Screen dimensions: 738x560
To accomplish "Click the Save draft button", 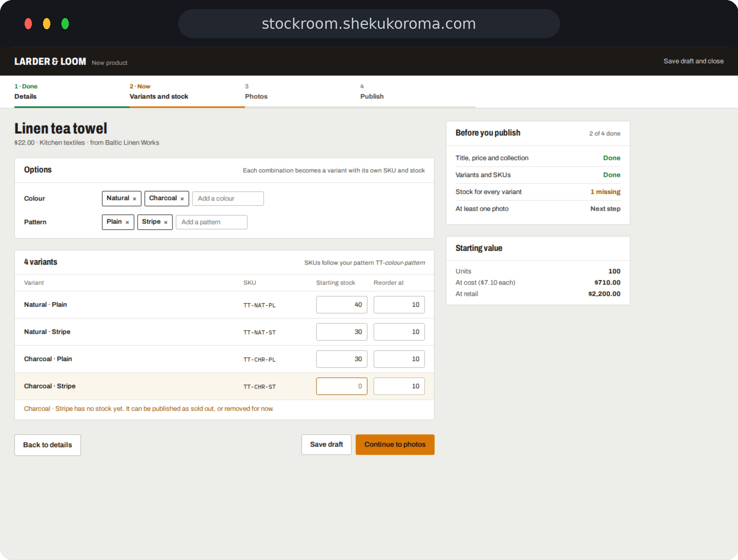I will pyautogui.click(x=326, y=445).
